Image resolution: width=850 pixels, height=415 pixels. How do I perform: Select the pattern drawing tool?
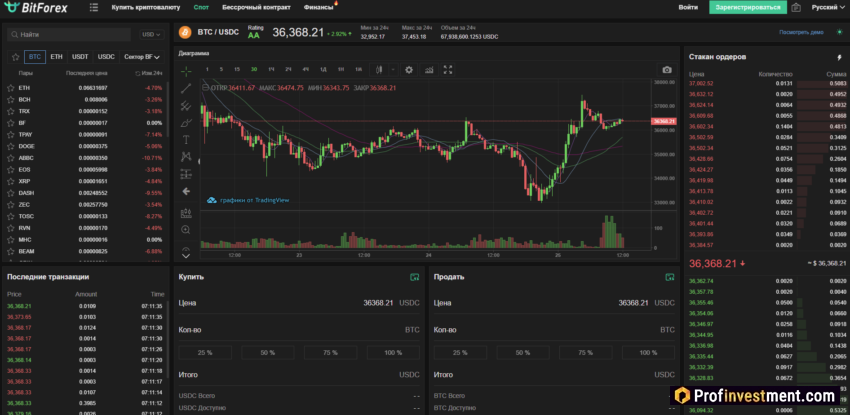point(186,157)
